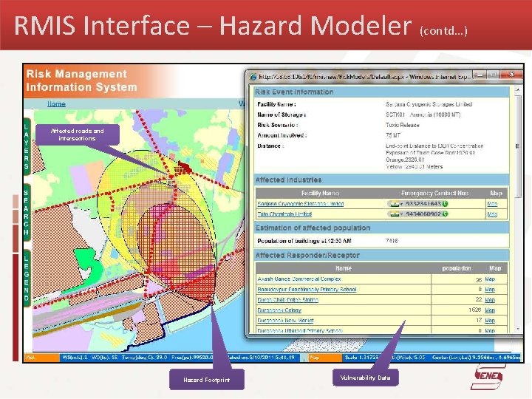
Task: Click popup scrollbar down arrow
Action: [517, 329]
